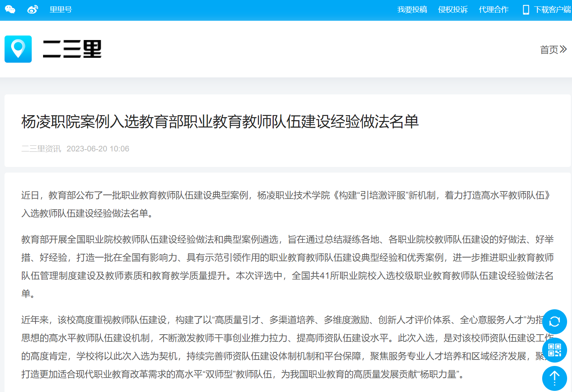Go to 代理合作 page
The width and height of the screenshot is (572, 392).
pos(493,10)
